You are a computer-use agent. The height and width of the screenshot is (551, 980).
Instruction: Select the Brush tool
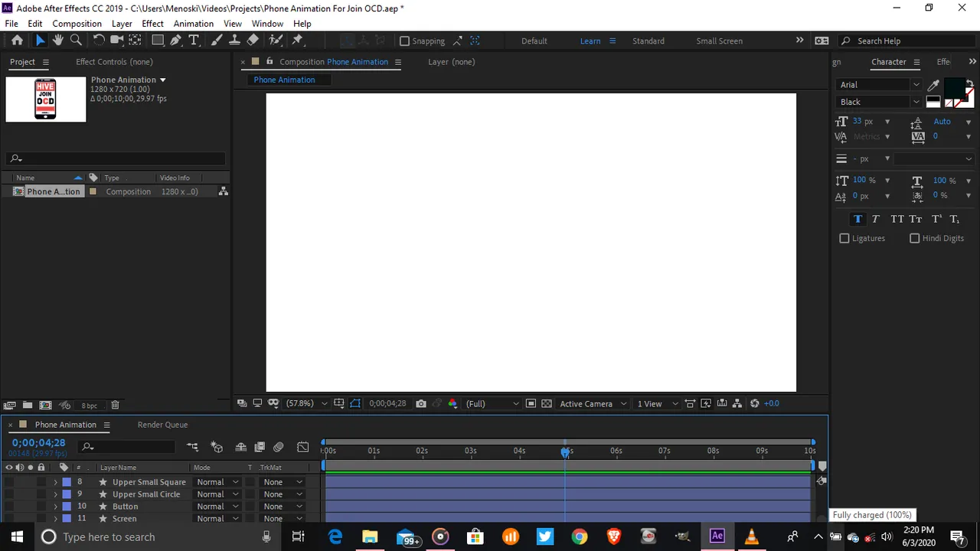pos(217,41)
